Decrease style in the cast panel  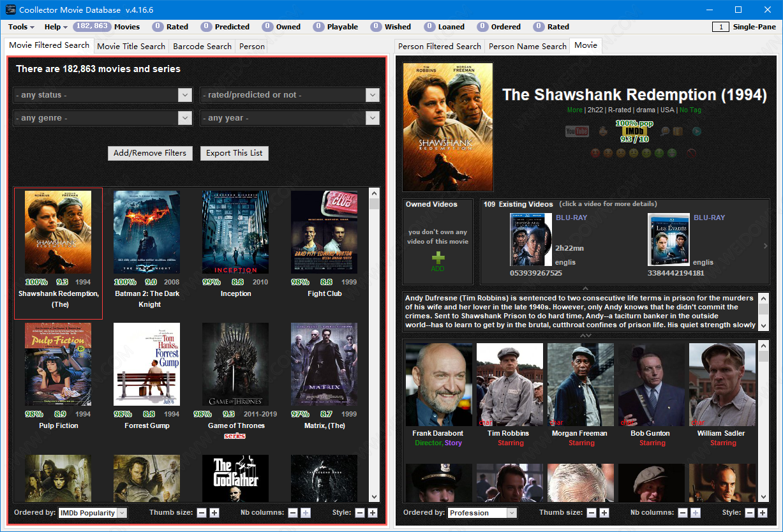(750, 513)
